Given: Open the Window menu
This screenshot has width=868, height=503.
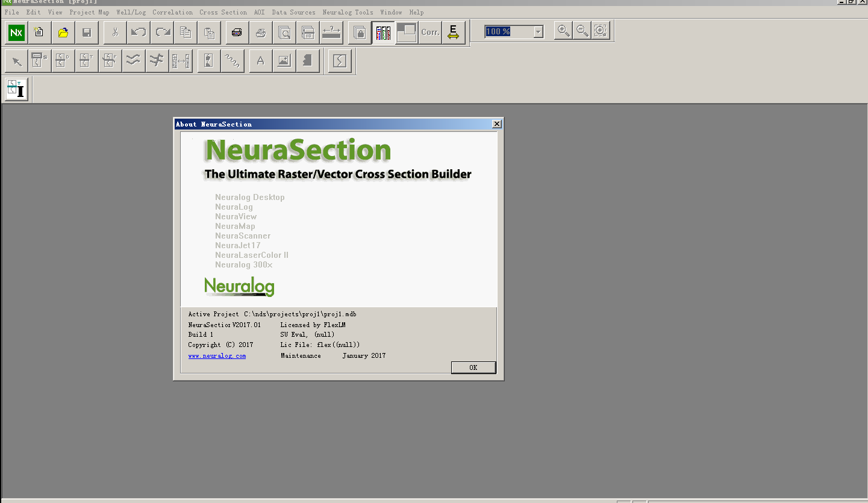Looking at the screenshot, I should tap(391, 12).
